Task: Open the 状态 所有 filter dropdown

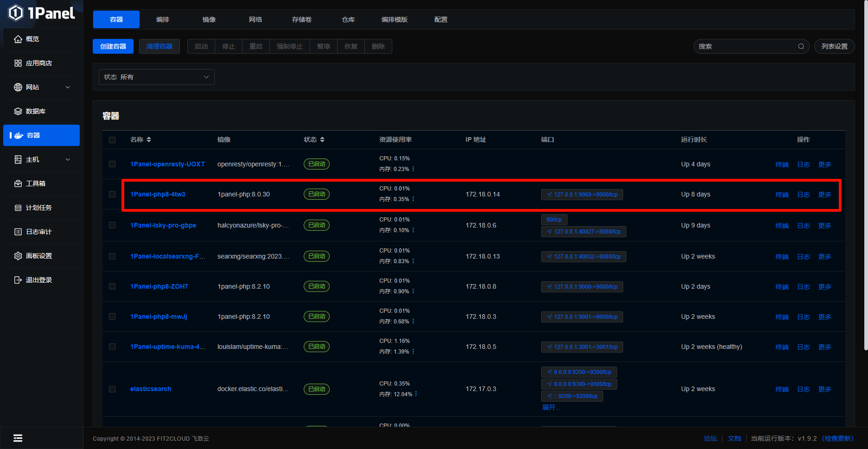Action: coord(157,77)
